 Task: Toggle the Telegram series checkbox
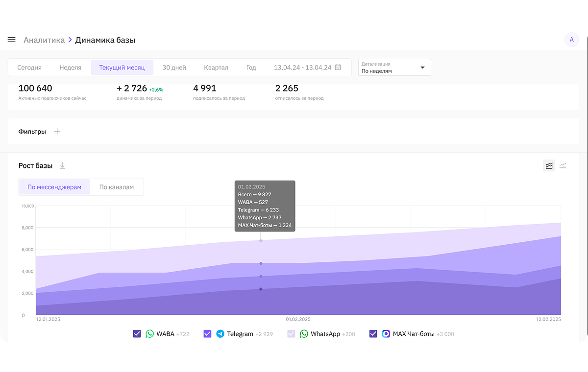coord(207,334)
